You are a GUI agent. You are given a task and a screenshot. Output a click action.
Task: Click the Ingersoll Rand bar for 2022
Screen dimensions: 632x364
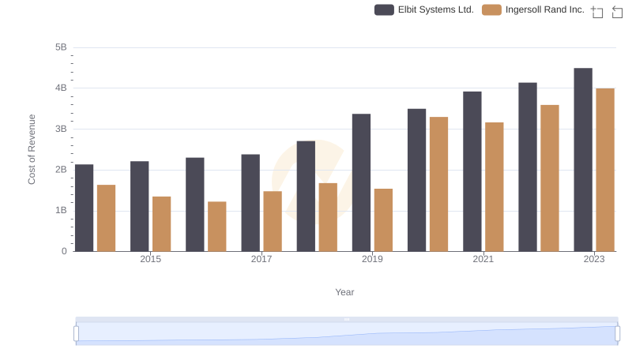[549, 178]
